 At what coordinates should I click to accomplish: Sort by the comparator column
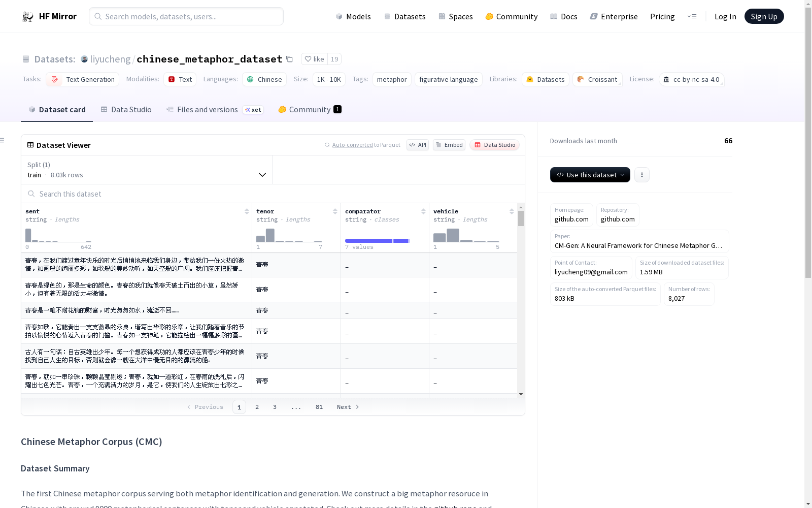(x=423, y=211)
